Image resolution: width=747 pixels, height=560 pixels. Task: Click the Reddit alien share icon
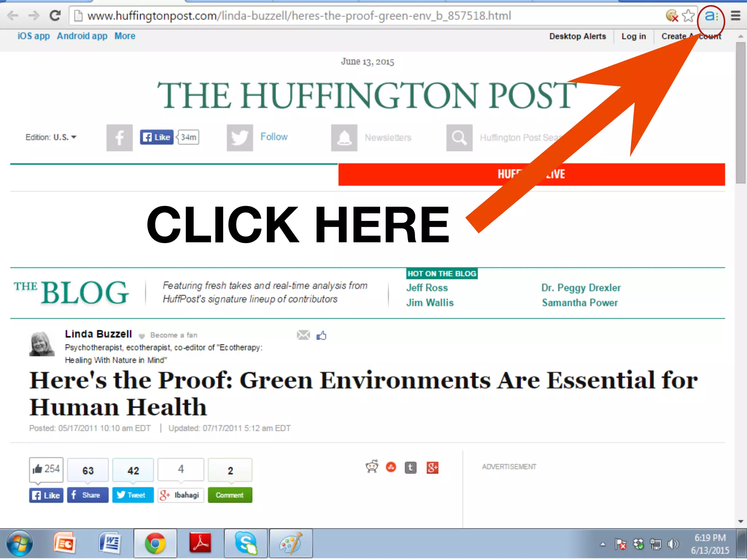[372, 467]
